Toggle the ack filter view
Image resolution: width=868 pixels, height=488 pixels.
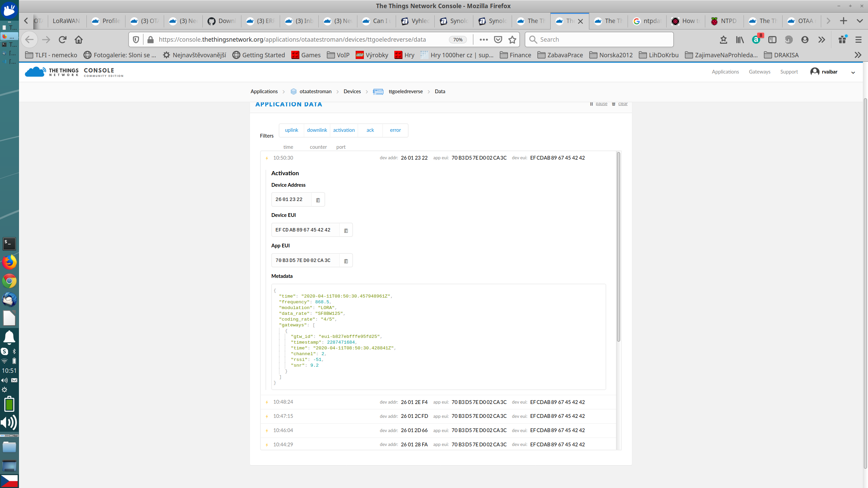[370, 130]
